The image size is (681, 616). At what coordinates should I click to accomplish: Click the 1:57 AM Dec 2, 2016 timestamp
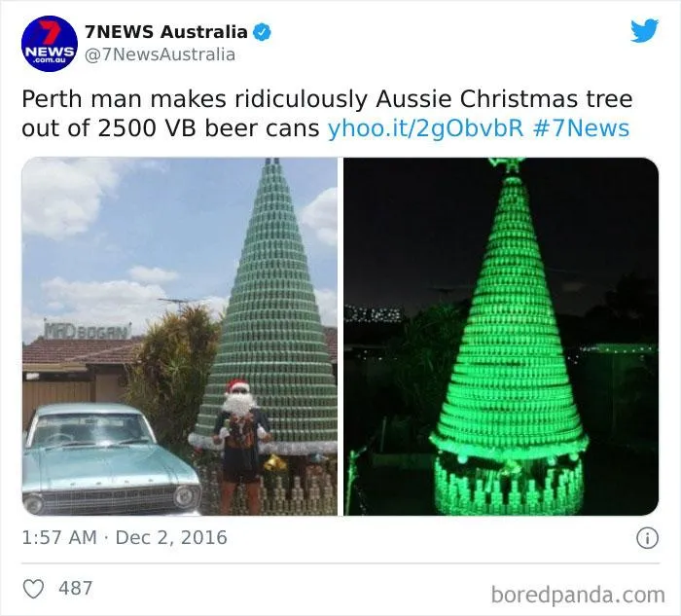(125, 537)
